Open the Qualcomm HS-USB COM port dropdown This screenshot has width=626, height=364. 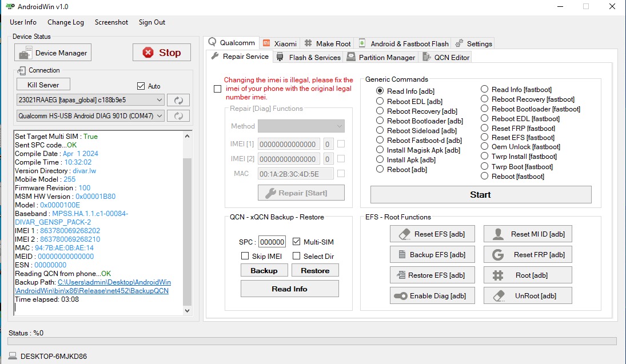click(x=90, y=116)
